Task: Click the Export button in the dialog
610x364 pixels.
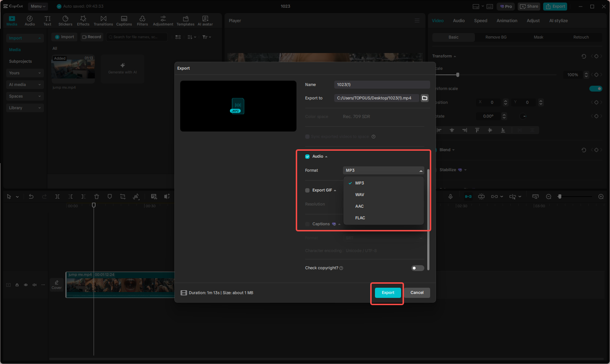Action: [x=387, y=292]
